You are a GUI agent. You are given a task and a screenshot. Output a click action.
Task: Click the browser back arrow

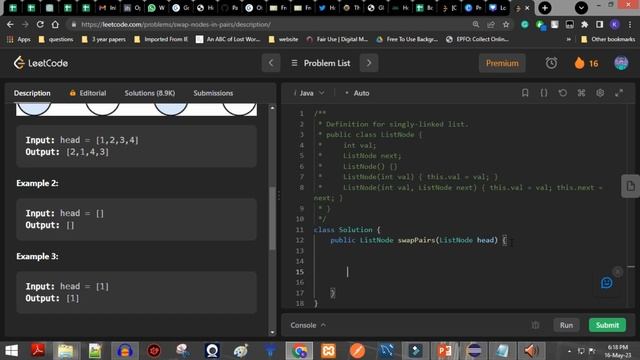pyautogui.click(x=10, y=24)
